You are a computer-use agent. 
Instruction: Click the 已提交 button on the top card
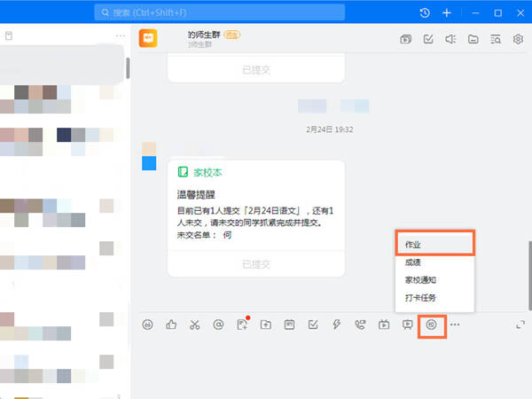[x=256, y=70]
